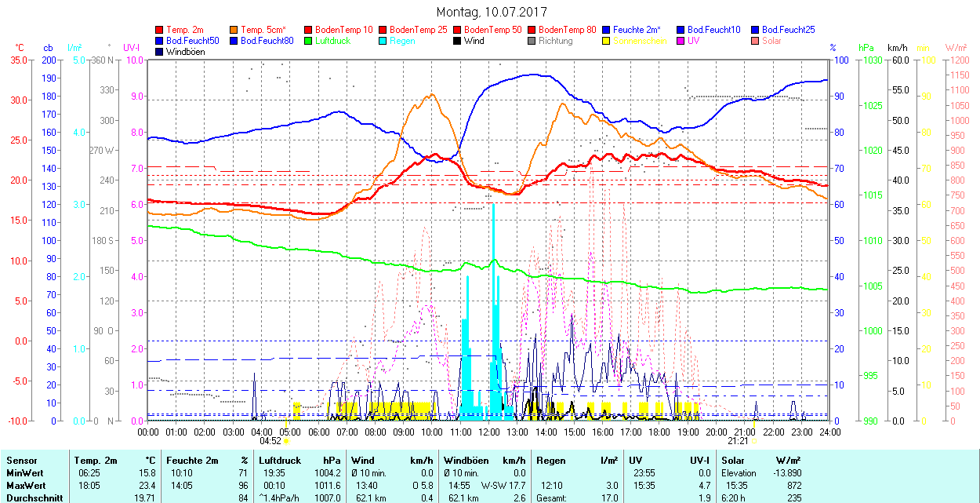Select the Bod.Feucht10 legend label
This screenshot has height=503, width=980.
[x=713, y=29]
